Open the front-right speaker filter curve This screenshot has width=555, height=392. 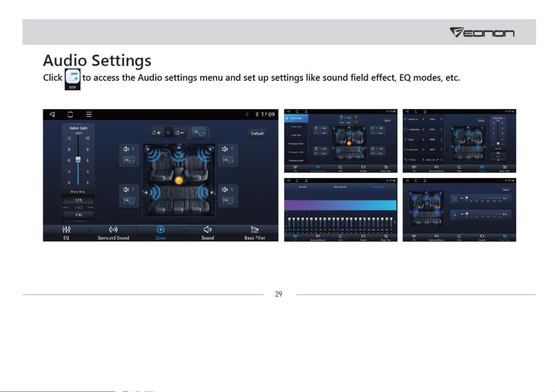tap(228, 161)
